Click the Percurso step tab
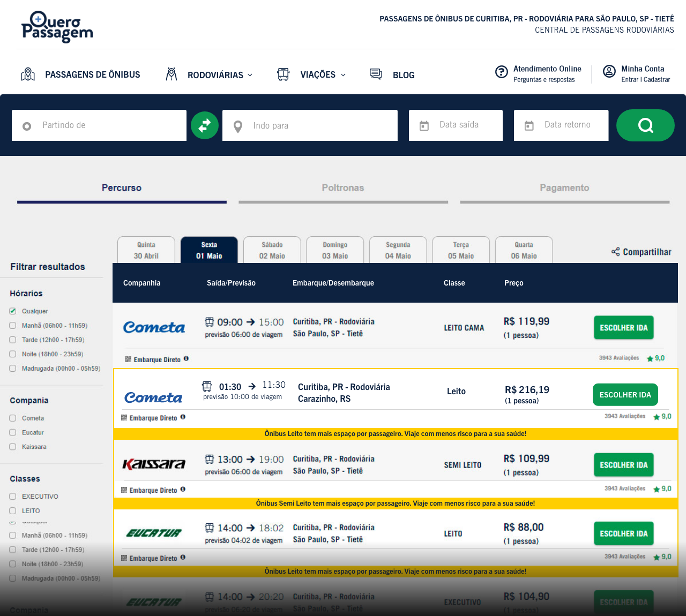Screen dimensions: 686x616 point(122,188)
